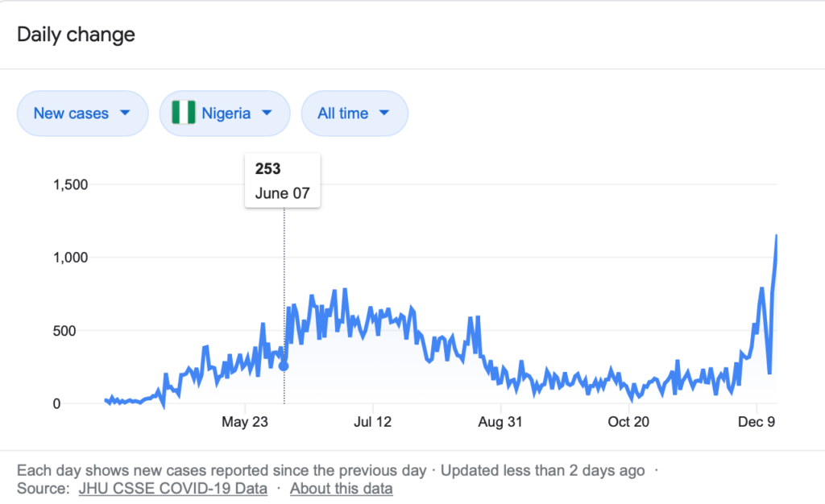Open the Nigeria country dropdown
Screen dimensions: 825x504
click(x=225, y=114)
